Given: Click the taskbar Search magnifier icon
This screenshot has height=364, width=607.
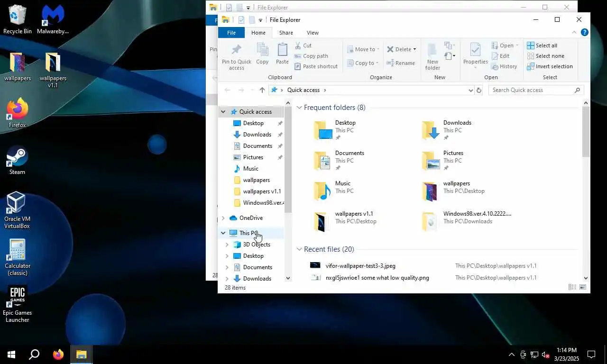Looking at the screenshot, I should tap(34, 355).
